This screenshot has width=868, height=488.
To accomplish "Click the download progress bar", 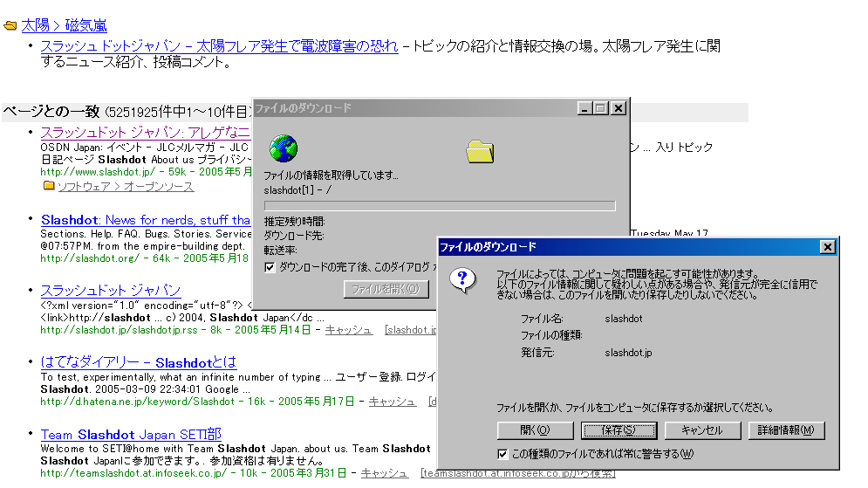I will click(x=440, y=206).
